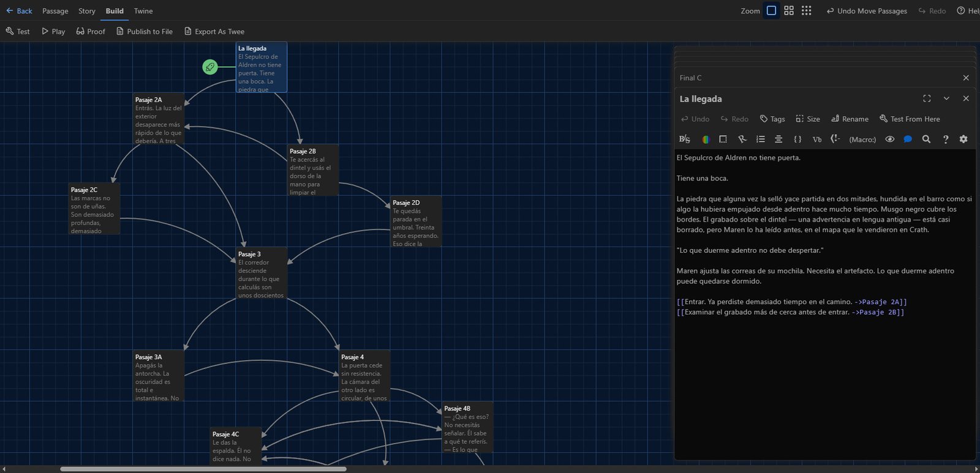Click Test From Here button
Image resolution: width=980 pixels, height=473 pixels.
tap(910, 119)
